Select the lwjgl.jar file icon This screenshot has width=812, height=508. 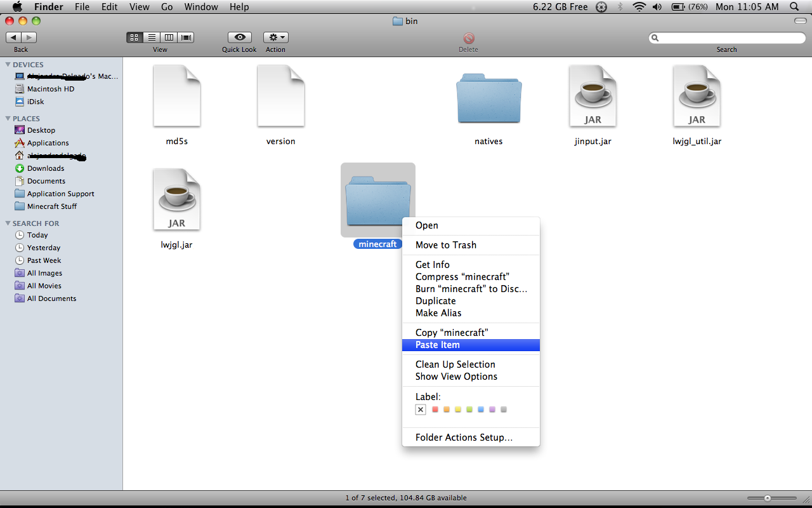pyautogui.click(x=177, y=199)
